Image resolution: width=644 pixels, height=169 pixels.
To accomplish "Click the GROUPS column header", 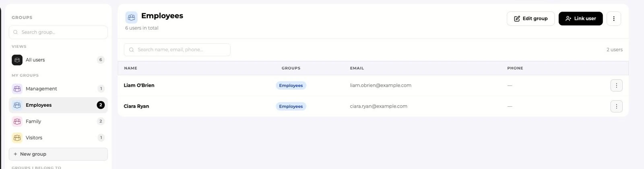I will [291, 68].
